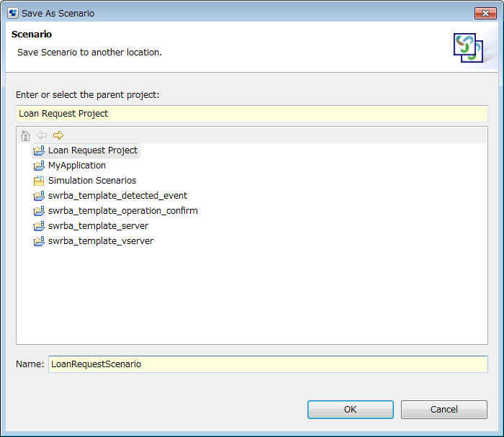
Task: Click the MyApplication project folder icon
Action: click(x=39, y=166)
